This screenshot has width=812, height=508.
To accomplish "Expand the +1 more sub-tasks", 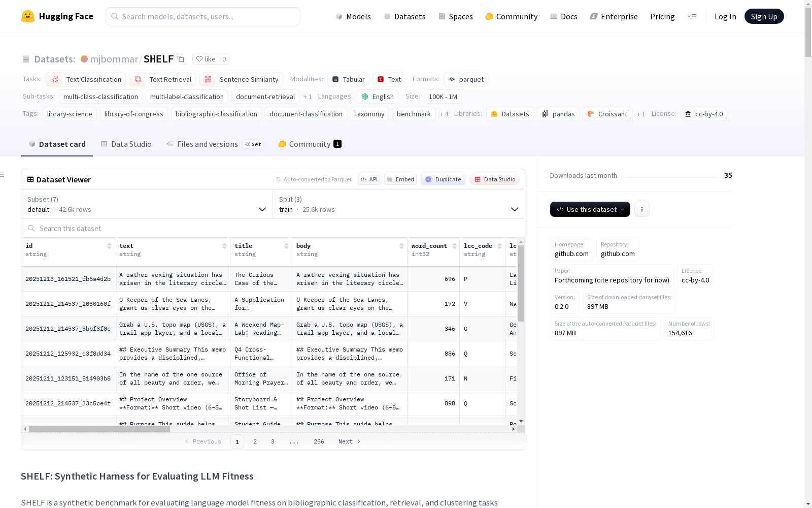I will click(308, 97).
